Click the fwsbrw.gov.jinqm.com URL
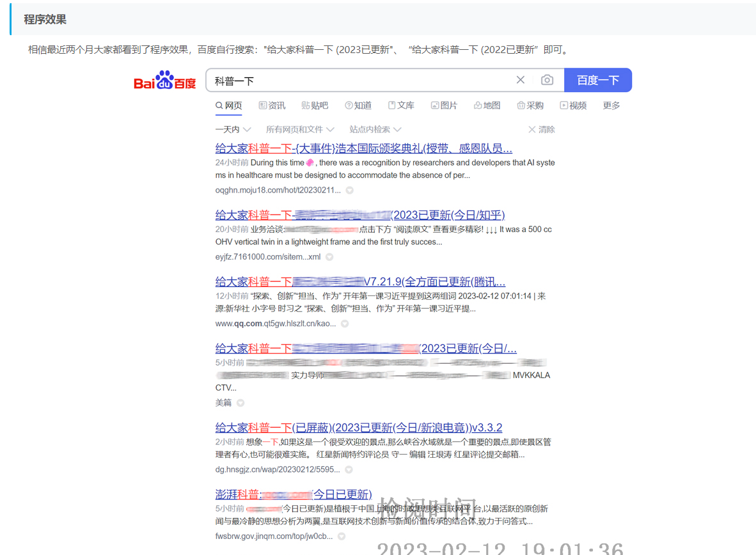This screenshot has width=756, height=555. pos(274,536)
